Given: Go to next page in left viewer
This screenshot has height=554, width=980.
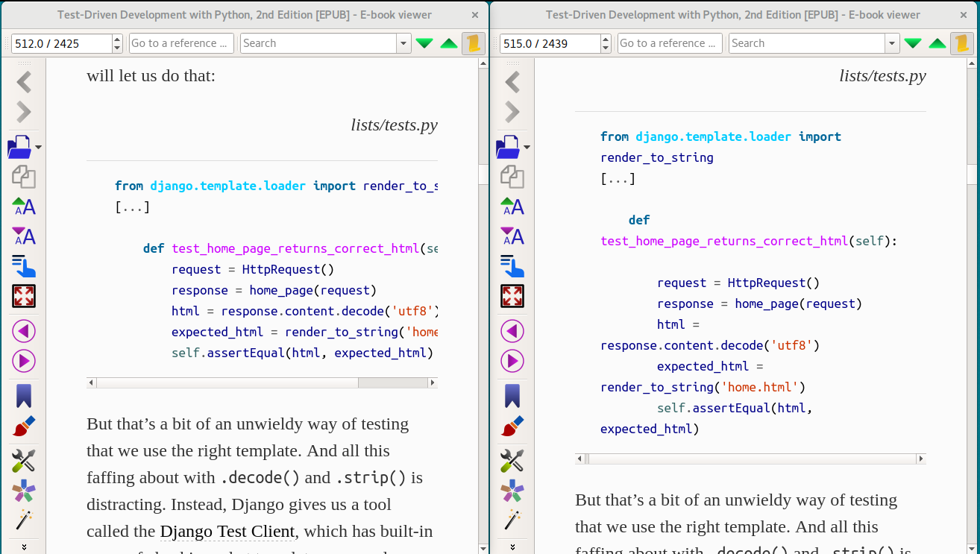Looking at the screenshot, I should pos(24,361).
